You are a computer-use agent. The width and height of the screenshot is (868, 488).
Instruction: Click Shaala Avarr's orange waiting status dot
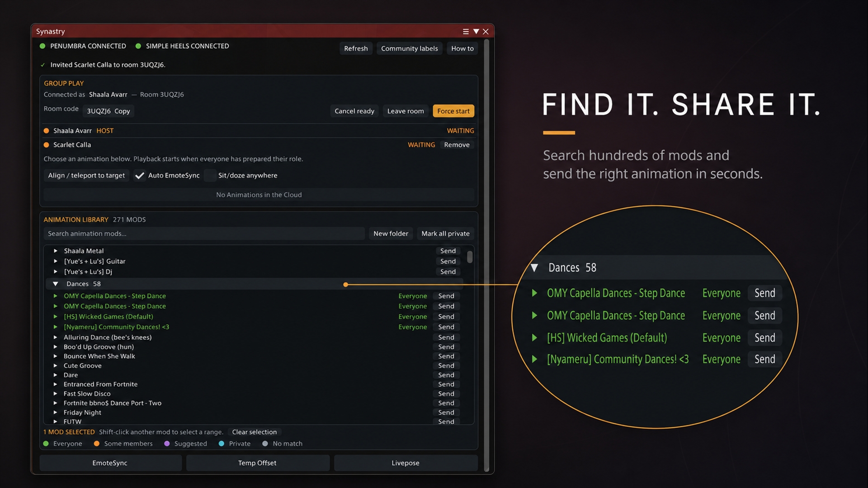46,131
